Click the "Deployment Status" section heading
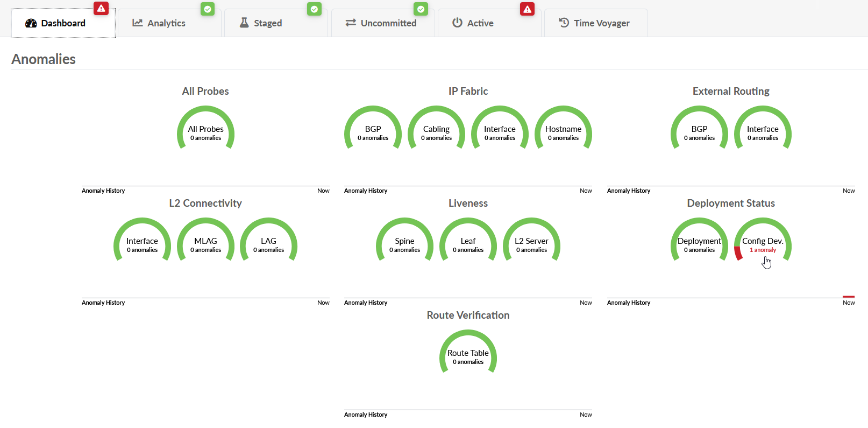This screenshot has width=868, height=428. [731, 204]
